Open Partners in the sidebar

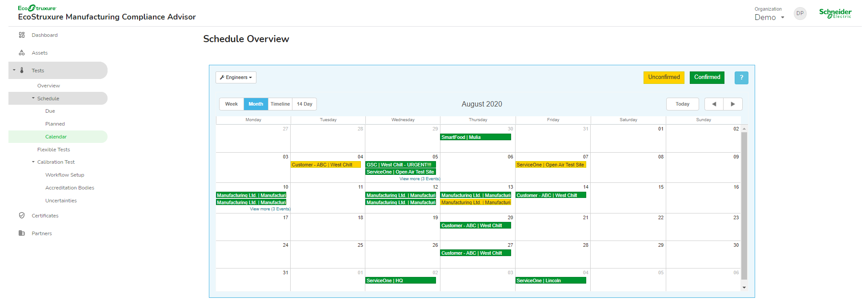pyautogui.click(x=42, y=233)
